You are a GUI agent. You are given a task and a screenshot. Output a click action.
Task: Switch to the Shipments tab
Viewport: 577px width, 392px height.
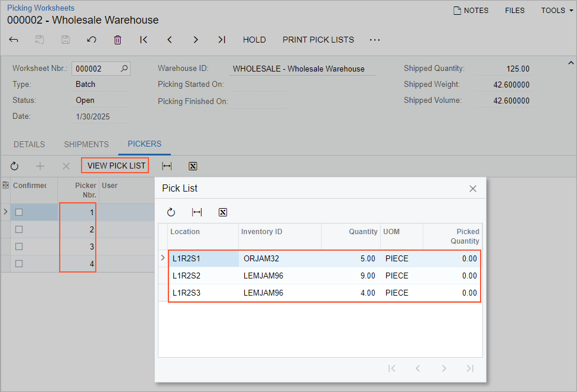click(86, 144)
